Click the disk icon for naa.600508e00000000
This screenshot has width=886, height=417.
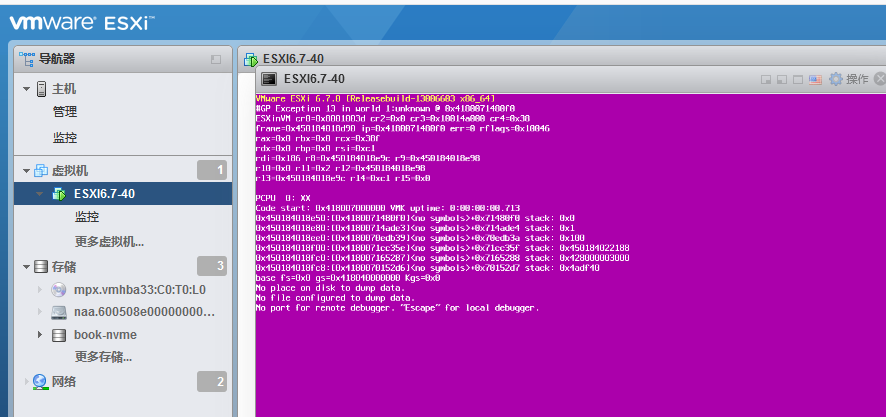point(59,312)
